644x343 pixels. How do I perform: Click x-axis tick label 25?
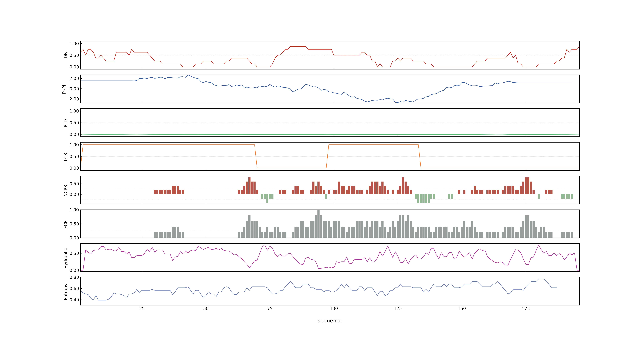142,309
